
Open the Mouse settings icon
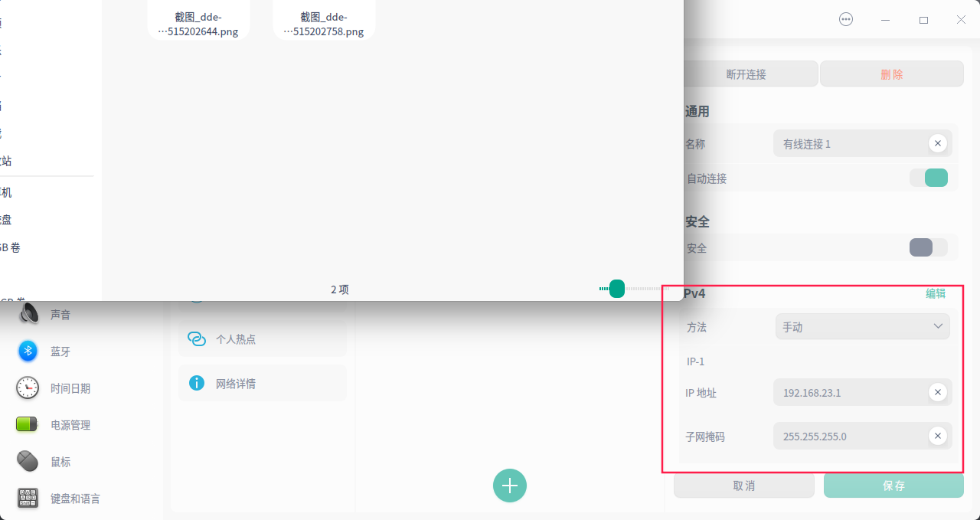[x=28, y=461]
